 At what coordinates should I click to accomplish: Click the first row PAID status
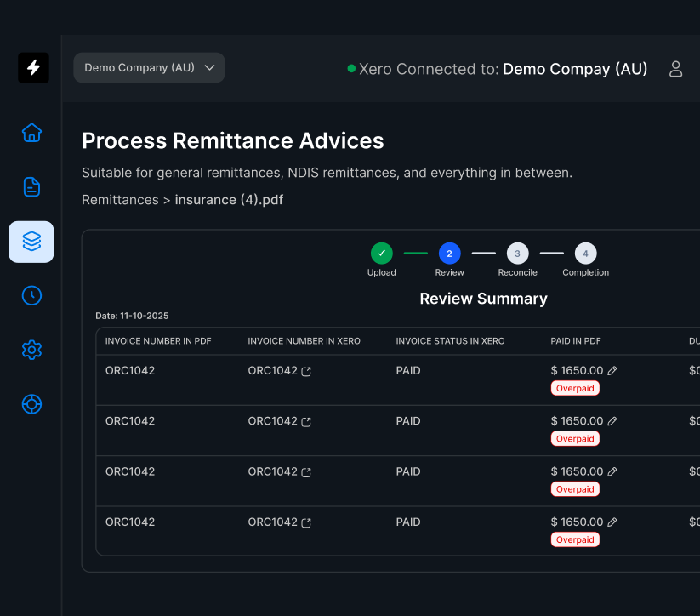[x=408, y=370]
